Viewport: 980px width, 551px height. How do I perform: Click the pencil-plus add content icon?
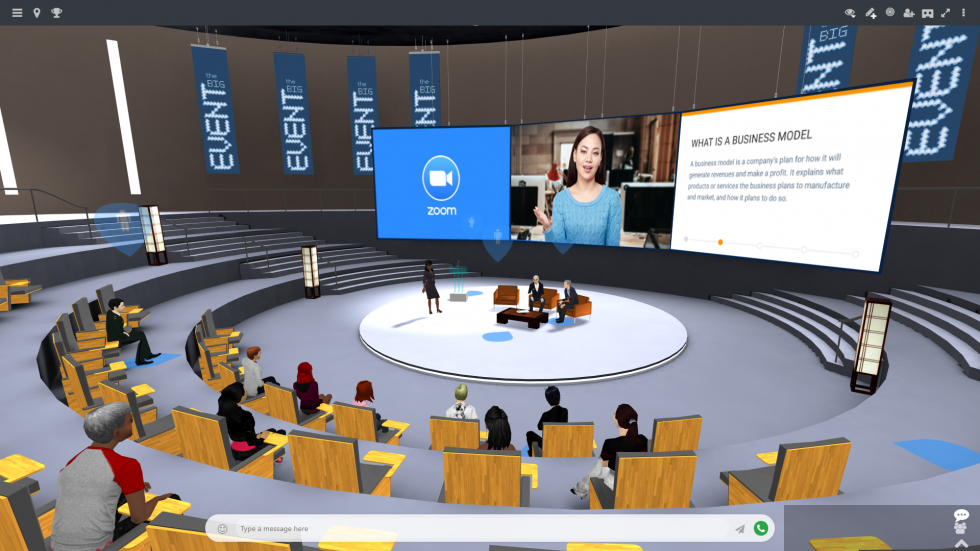tap(871, 13)
